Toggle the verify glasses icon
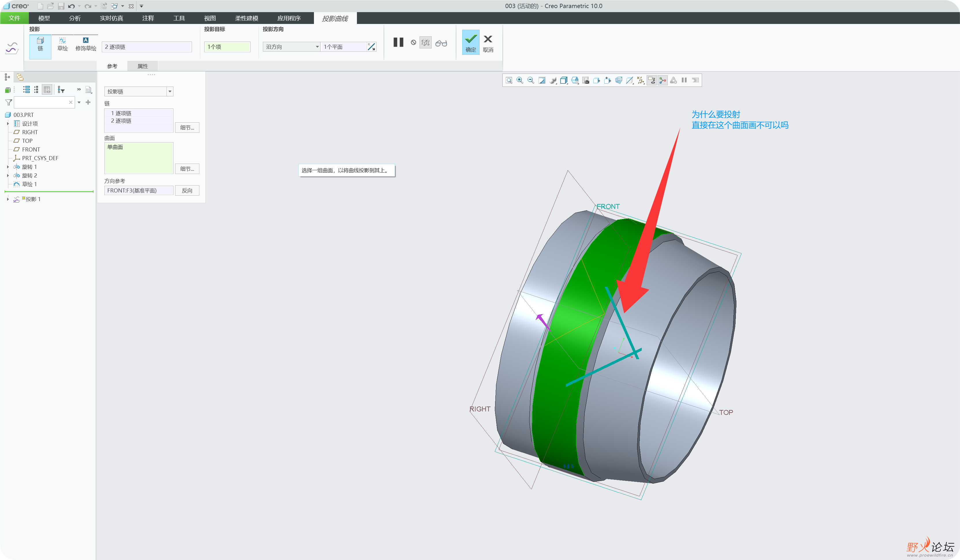960x560 pixels. [441, 43]
